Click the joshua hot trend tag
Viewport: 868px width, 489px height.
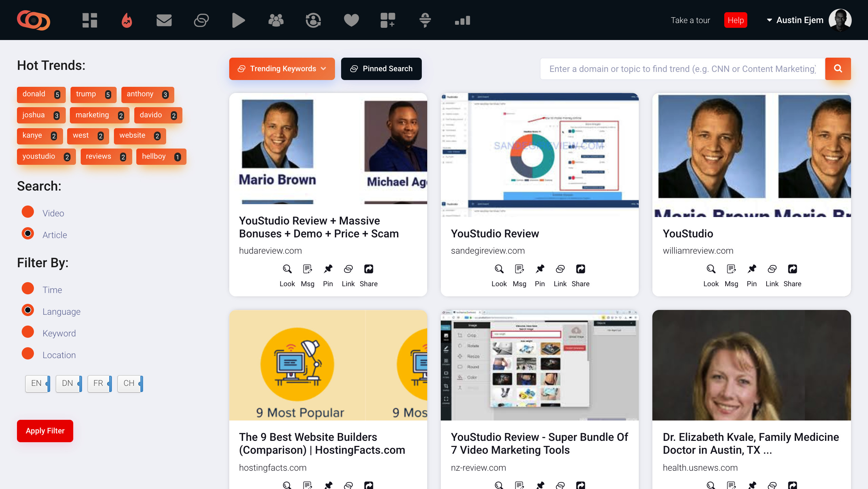41,115
